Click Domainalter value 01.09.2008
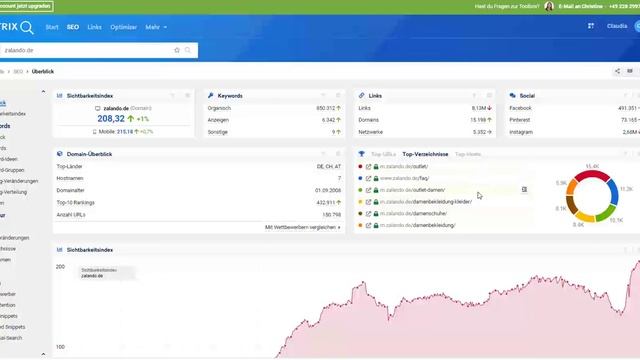This screenshot has height=360, width=640. (328, 191)
